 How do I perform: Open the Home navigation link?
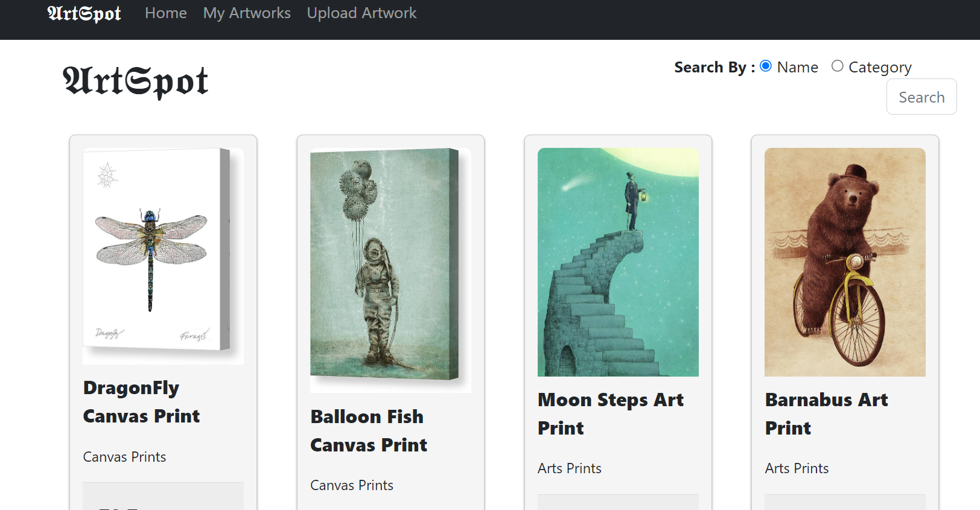(x=166, y=13)
